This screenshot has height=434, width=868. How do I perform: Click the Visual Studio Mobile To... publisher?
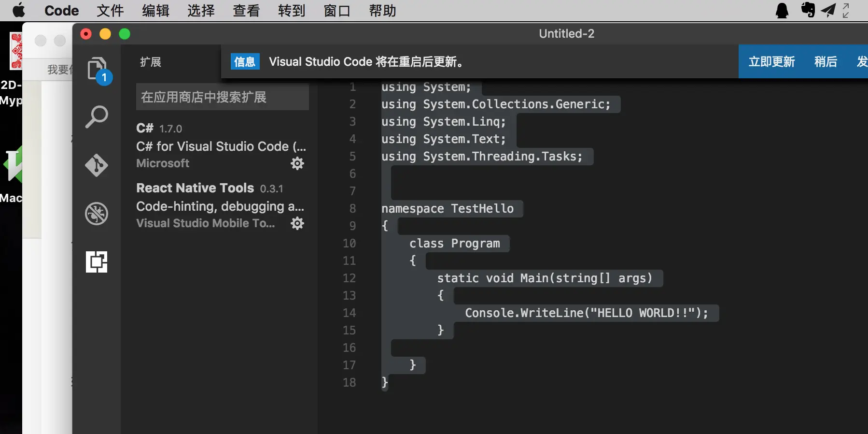tap(206, 223)
